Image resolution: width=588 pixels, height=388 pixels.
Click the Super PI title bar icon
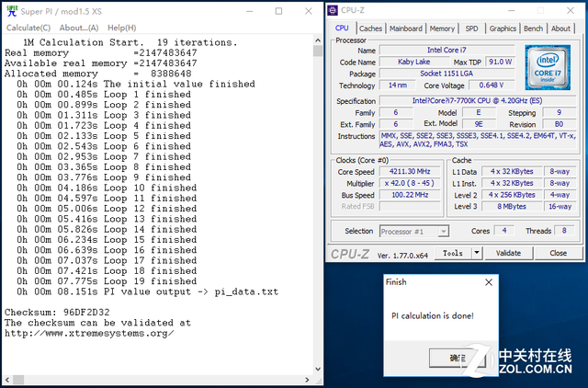tap(10, 10)
